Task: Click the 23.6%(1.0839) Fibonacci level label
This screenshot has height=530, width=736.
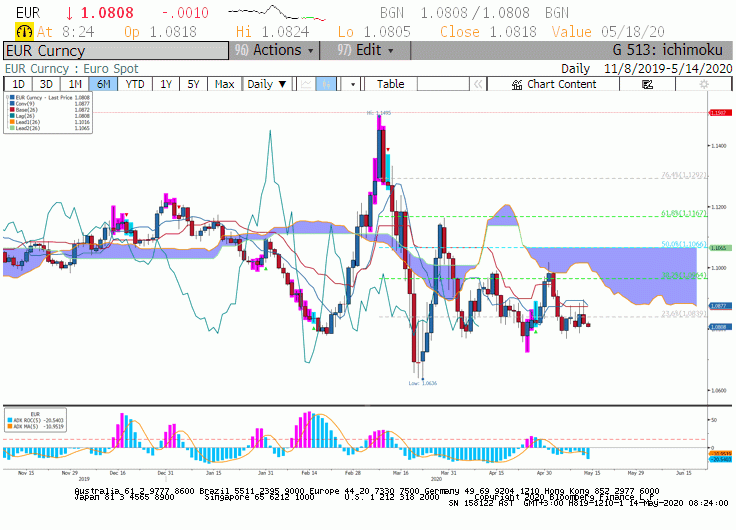Action: (x=683, y=314)
